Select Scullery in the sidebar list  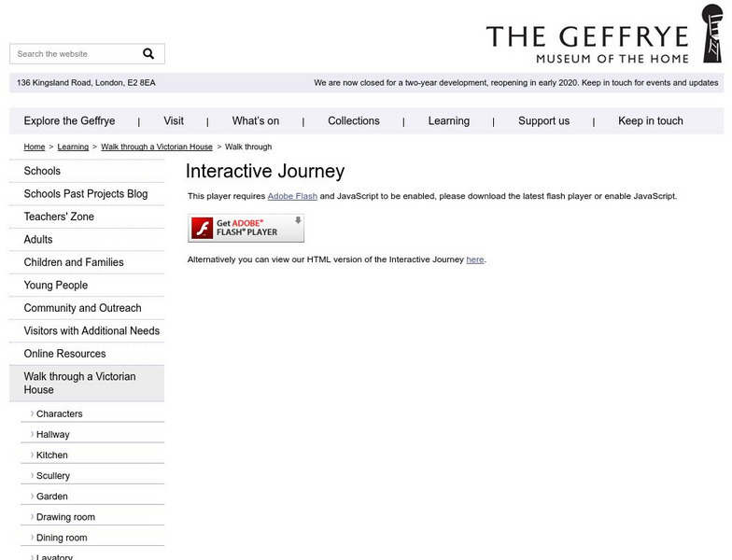53,476
